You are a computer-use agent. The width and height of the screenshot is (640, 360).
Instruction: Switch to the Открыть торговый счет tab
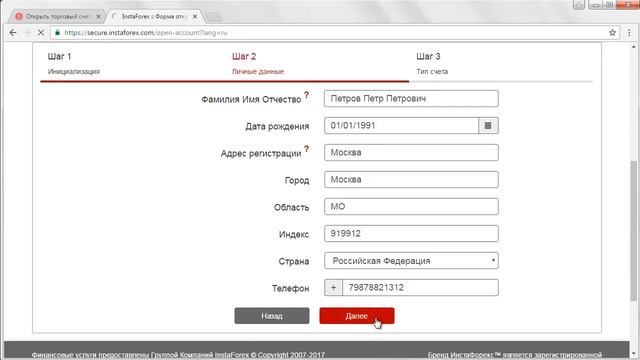tap(56, 16)
